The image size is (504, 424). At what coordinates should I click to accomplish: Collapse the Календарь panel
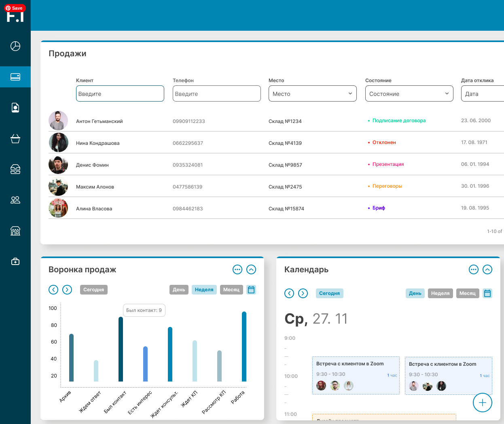tap(487, 269)
